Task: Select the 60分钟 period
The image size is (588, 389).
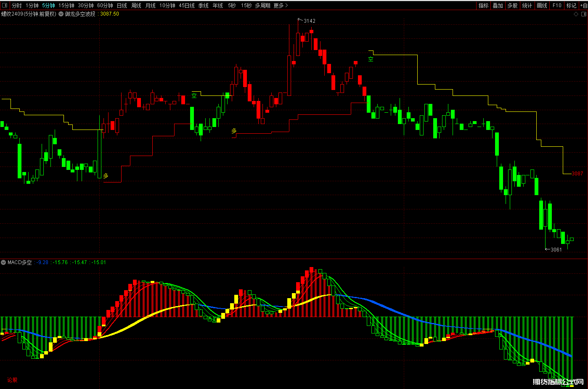Action: coord(105,5)
